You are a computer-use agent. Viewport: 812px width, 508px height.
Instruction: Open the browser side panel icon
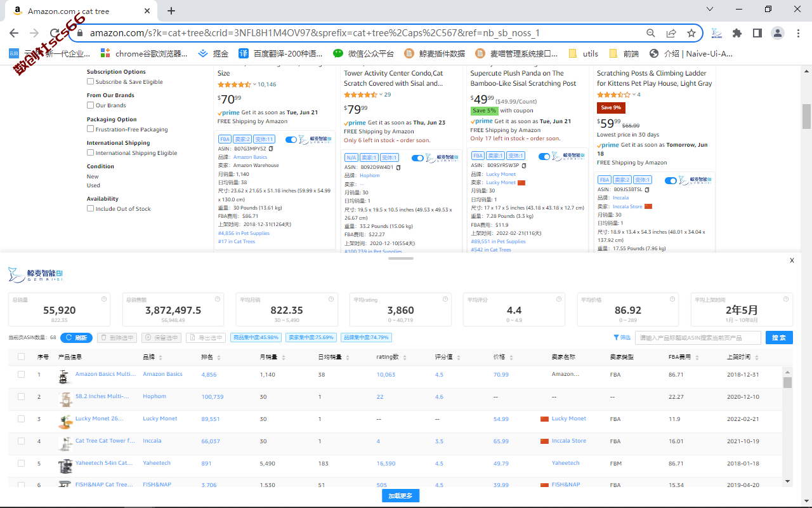pyautogui.click(x=757, y=33)
